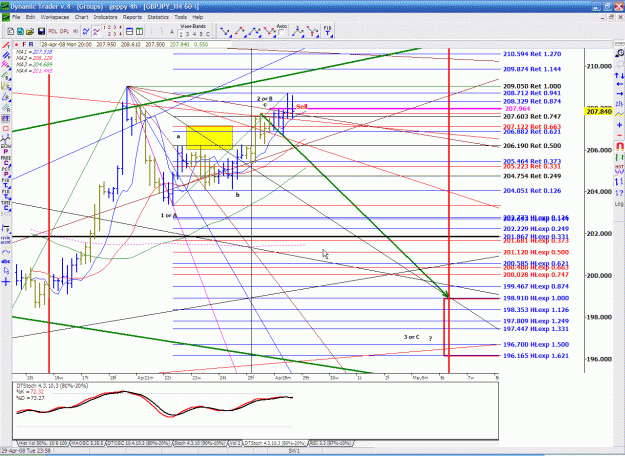Screen dimensions: 625x456
Task: Switch to DTStoch 4.3.10.3 indicator tab
Action: click(275, 443)
